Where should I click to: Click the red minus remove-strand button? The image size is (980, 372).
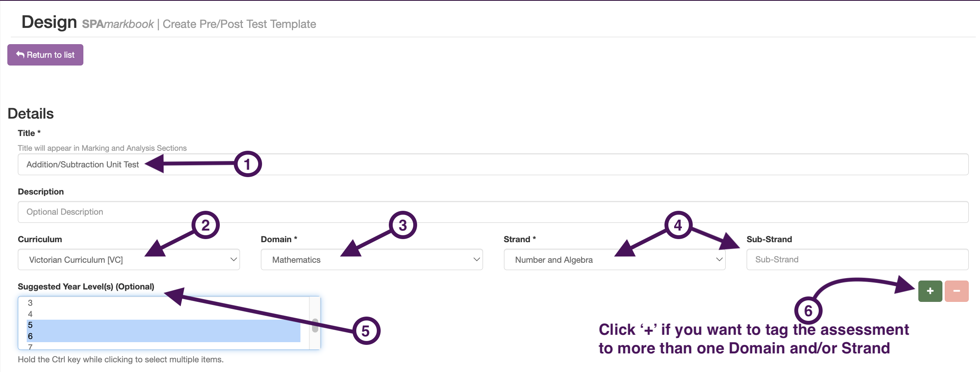(x=956, y=291)
